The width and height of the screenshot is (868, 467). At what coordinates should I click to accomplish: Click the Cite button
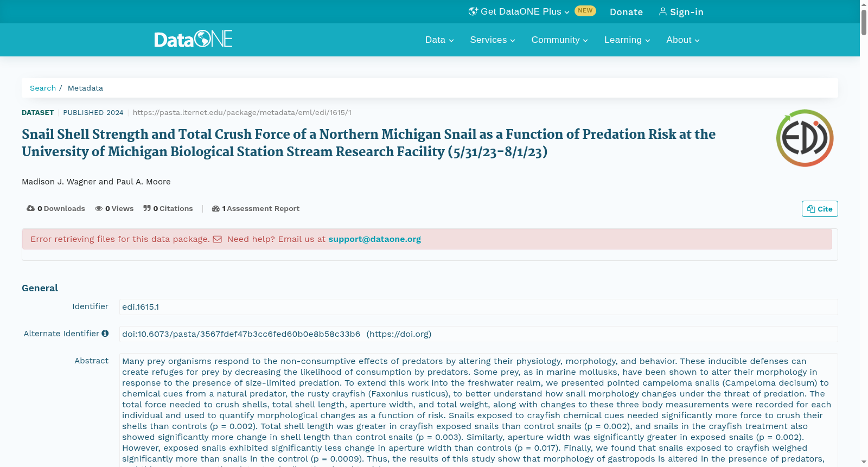click(820, 209)
